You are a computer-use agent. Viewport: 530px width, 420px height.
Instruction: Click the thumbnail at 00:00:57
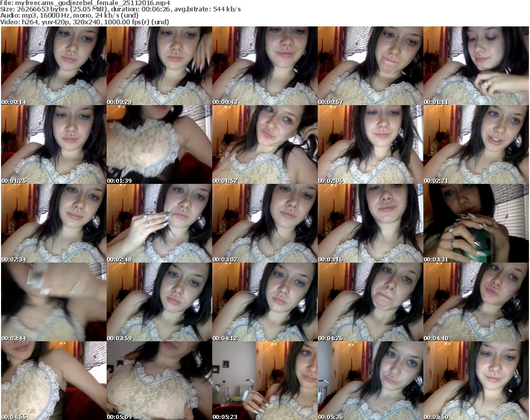[370, 66]
